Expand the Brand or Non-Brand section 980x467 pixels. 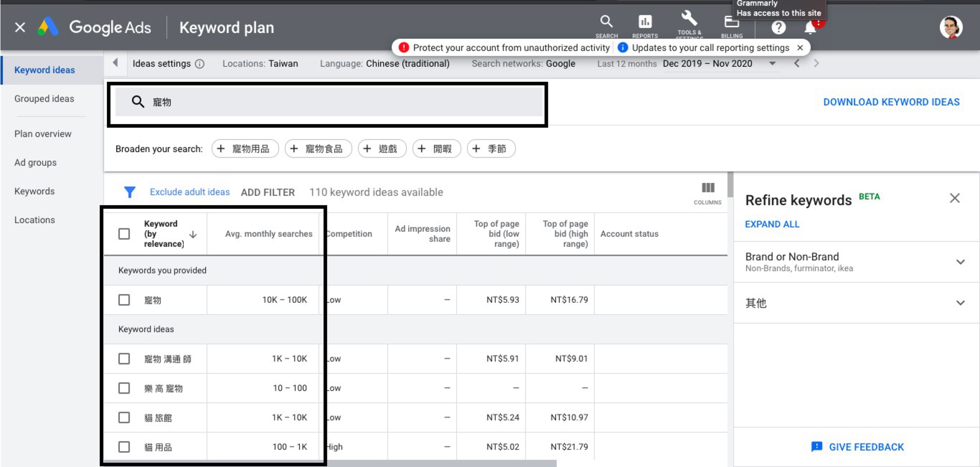click(x=960, y=262)
